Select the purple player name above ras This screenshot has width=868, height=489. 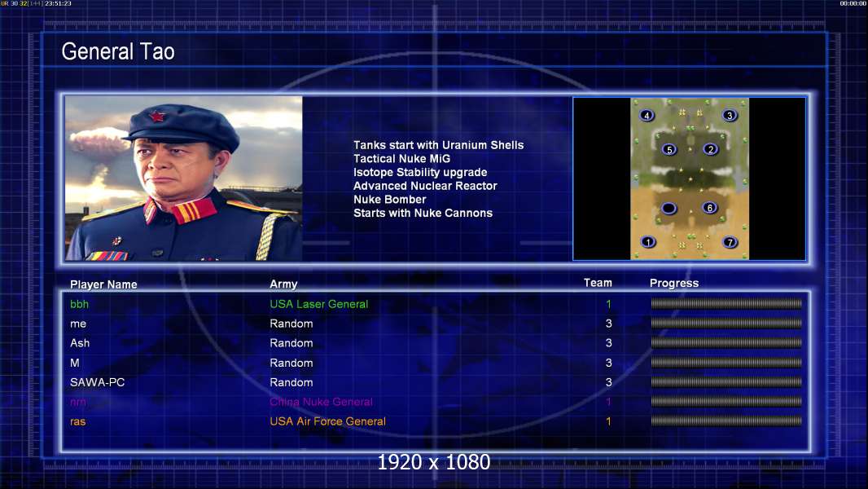click(78, 402)
